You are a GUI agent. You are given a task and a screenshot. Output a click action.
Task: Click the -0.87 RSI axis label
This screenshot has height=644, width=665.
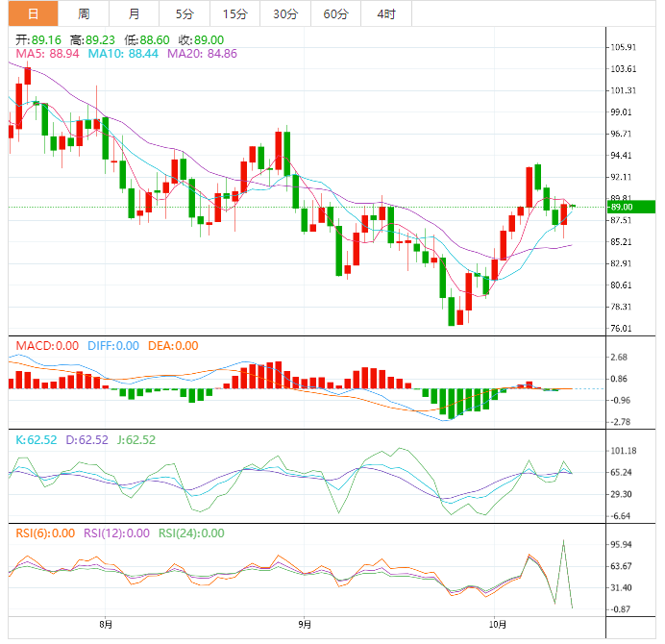620,609
